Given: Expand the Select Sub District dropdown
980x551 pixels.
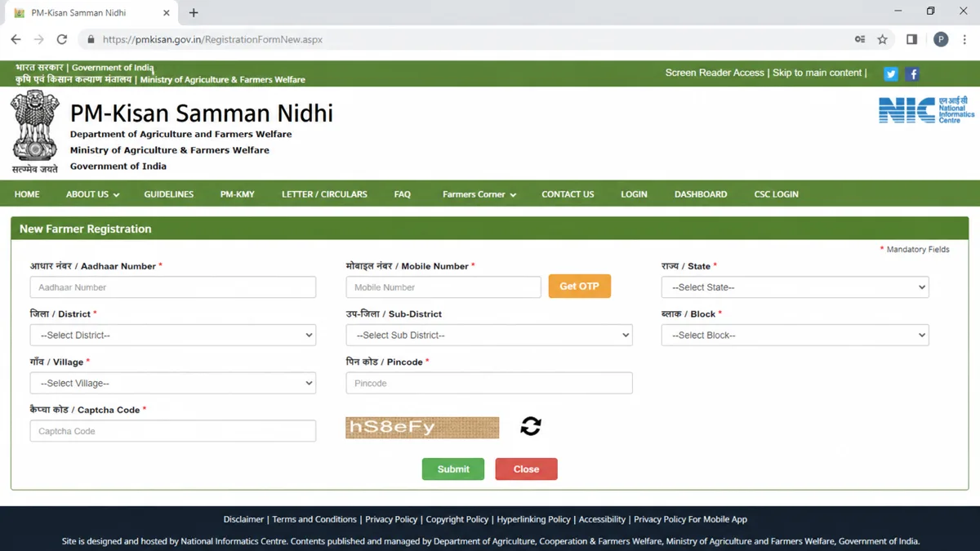Looking at the screenshot, I should (489, 335).
